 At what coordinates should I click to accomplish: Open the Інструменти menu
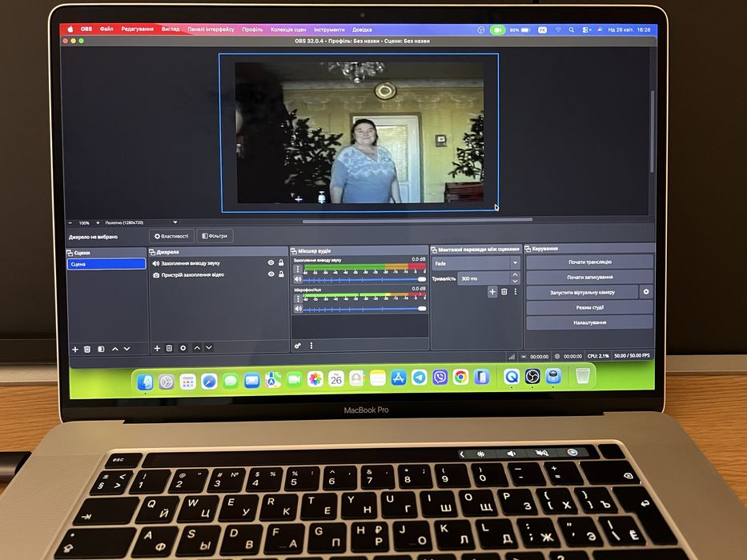tap(329, 30)
